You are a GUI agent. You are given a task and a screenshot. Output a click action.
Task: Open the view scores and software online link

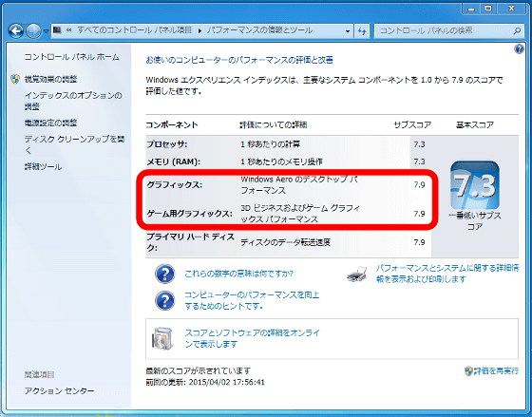252,338
